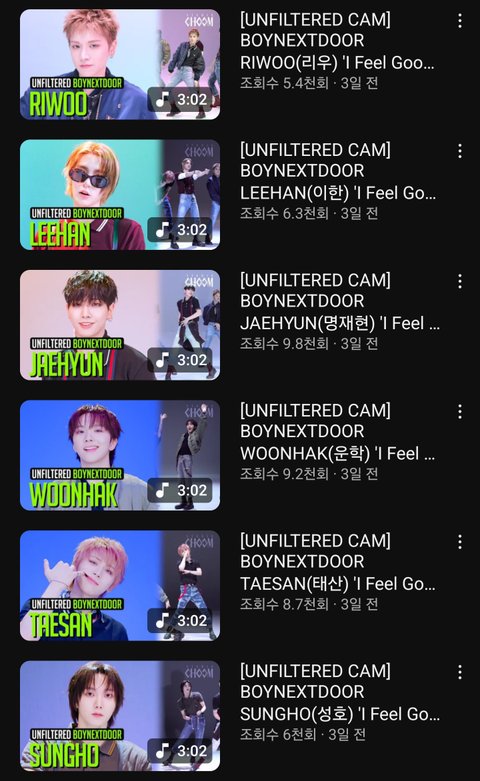480x781 pixels.
Task: Open the JAEHYUN unfiltered cam thumbnail
Action: pyautogui.click(x=120, y=325)
